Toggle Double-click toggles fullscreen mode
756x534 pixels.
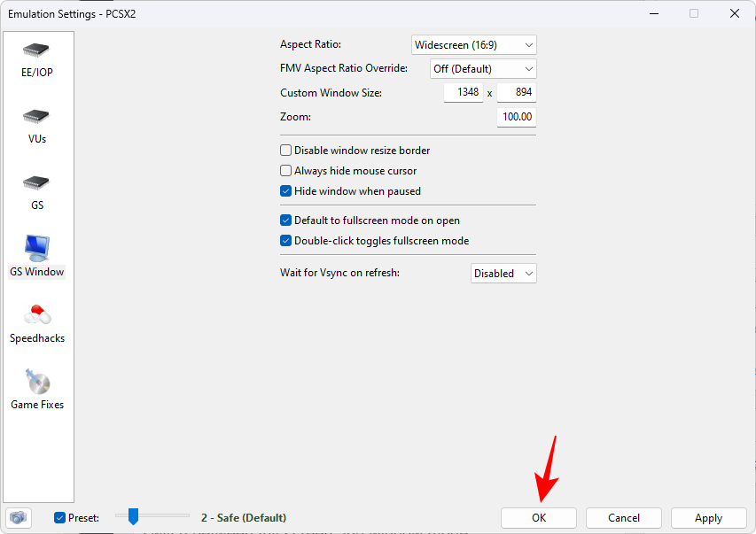click(x=286, y=241)
